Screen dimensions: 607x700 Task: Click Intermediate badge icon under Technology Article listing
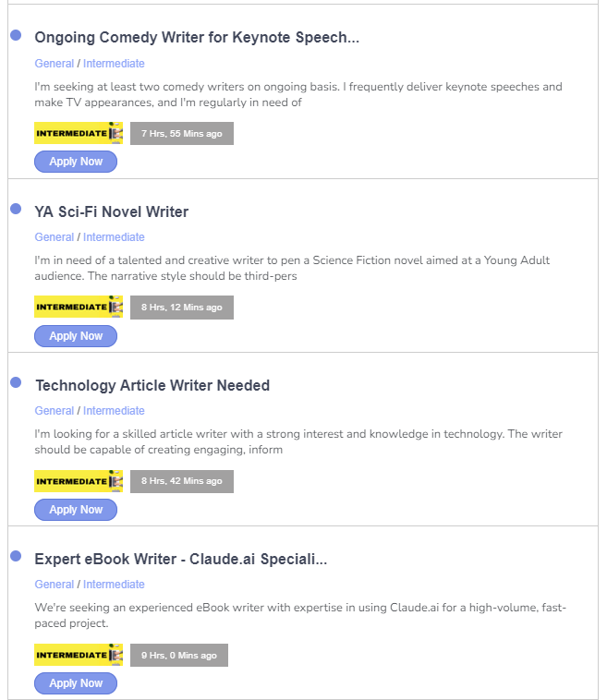[79, 481]
